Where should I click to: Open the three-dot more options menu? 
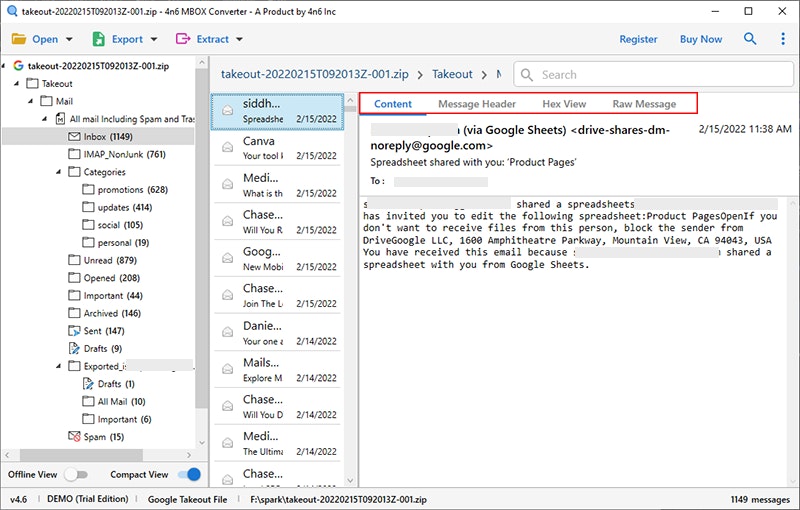[783, 39]
